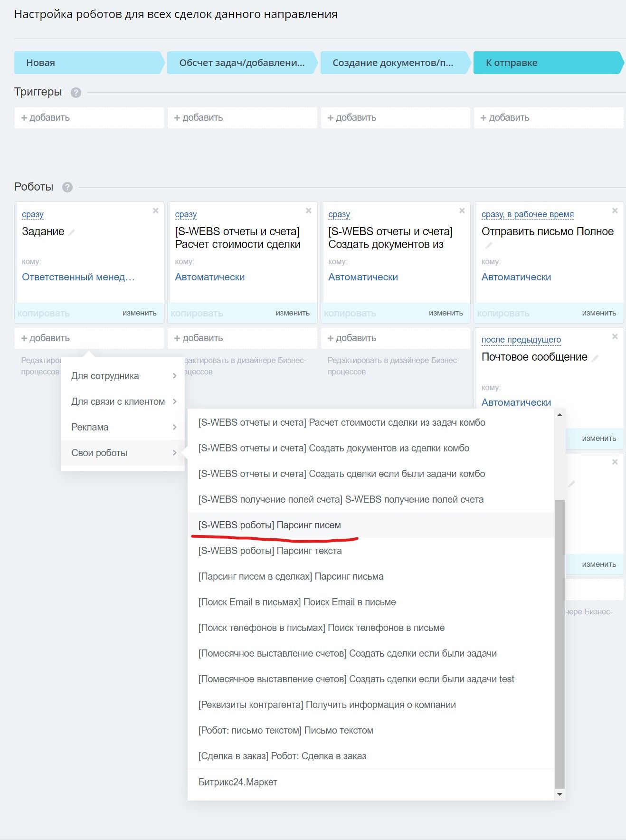Click the robots list scrollbar down arrow

(x=560, y=794)
